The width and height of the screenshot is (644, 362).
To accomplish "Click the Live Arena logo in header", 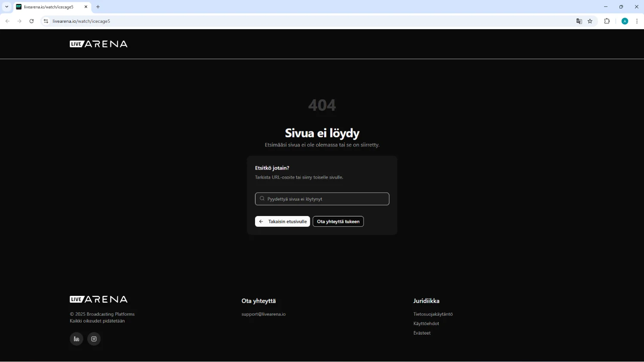I will coord(99,44).
